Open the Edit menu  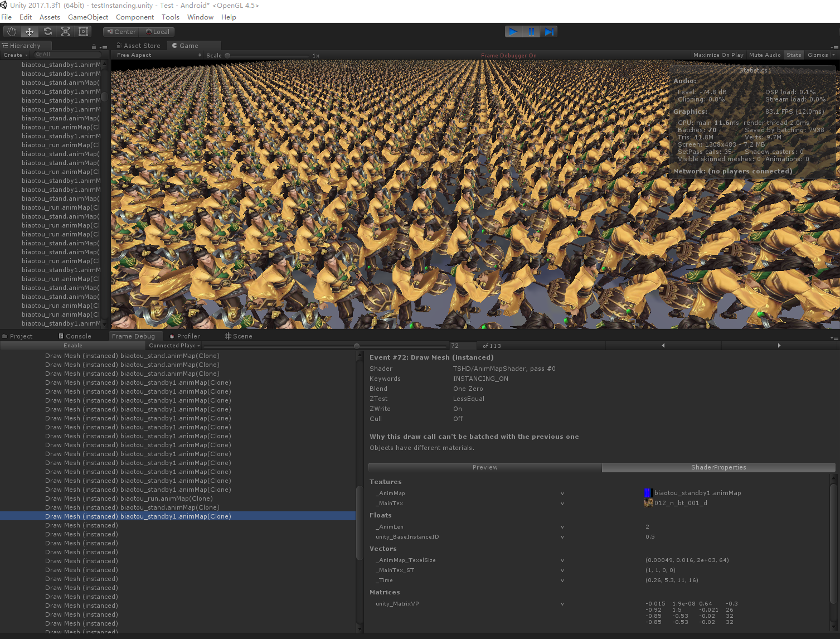[26, 17]
